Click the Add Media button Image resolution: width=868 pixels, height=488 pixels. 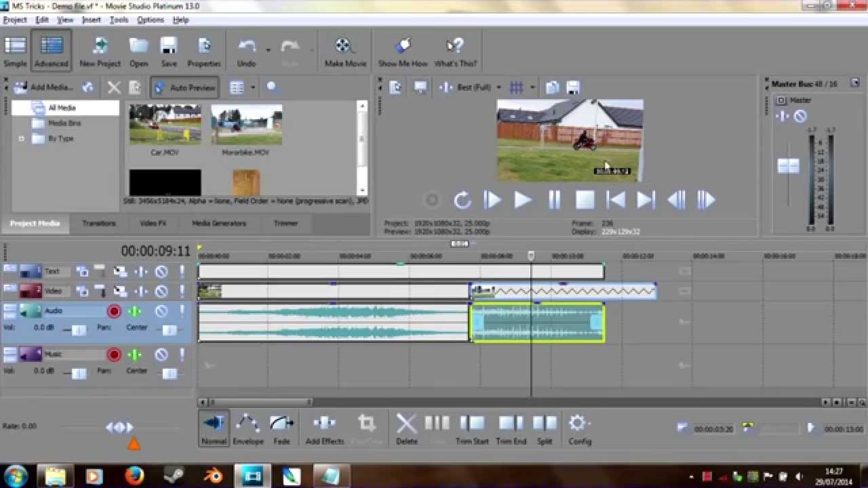[x=43, y=87]
